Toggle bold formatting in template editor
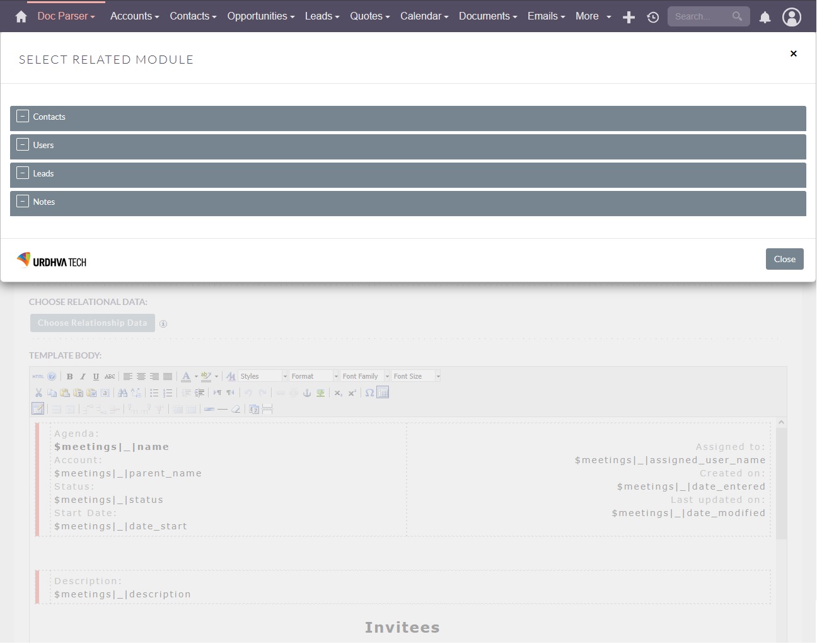 click(69, 376)
